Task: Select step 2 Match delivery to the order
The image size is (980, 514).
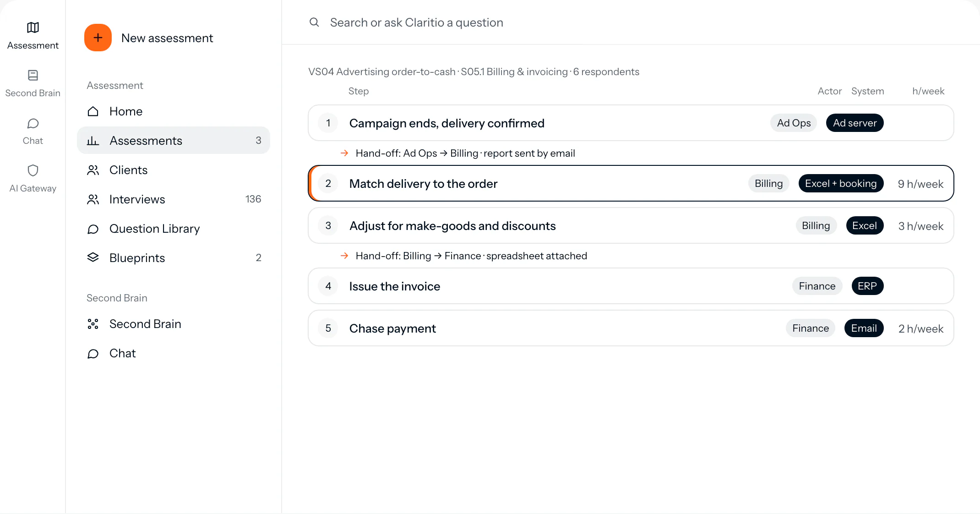Action: [x=631, y=183]
